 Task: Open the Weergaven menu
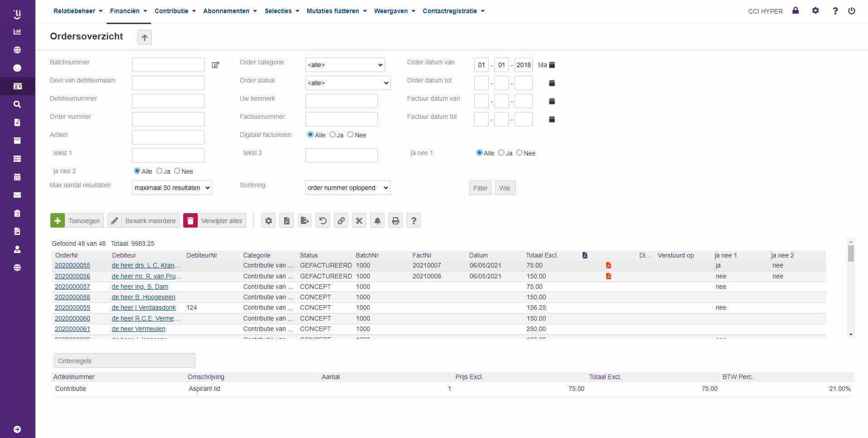(x=395, y=11)
